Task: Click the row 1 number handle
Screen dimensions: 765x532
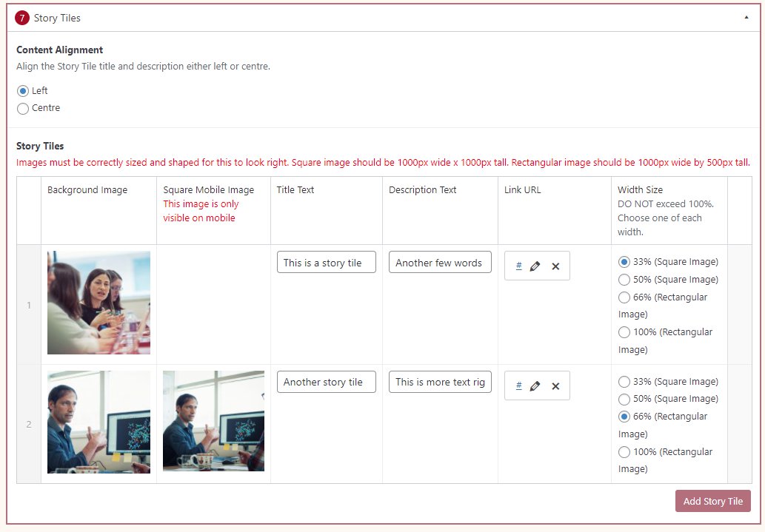Action: tap(29, 306)
